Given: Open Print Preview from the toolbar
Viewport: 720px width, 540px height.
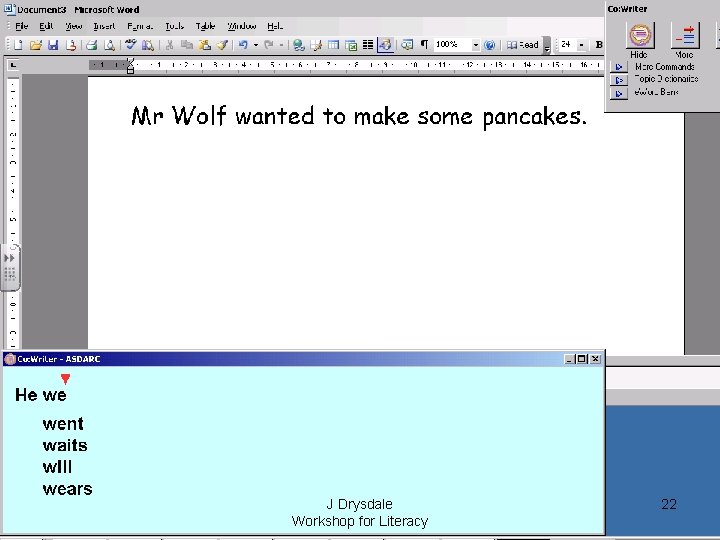Looking at the screenshot, I should tap(109, 45).
